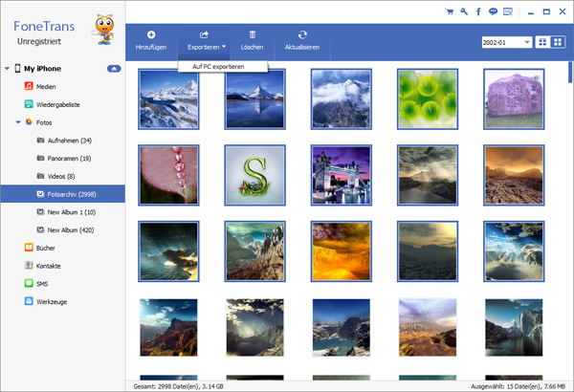Switch to large thumbnail grid view
This screenshot has width=574, height=392.
pyautogui.click(x=558, y=42)
